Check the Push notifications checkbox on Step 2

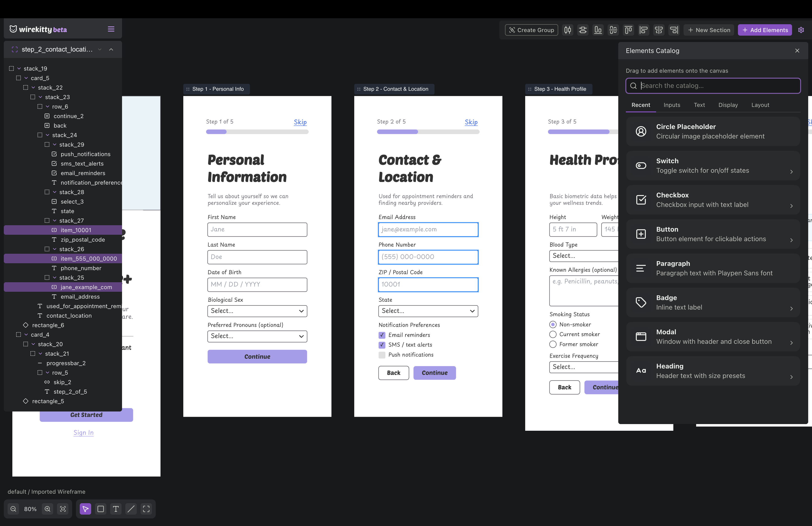pos(382,355)
